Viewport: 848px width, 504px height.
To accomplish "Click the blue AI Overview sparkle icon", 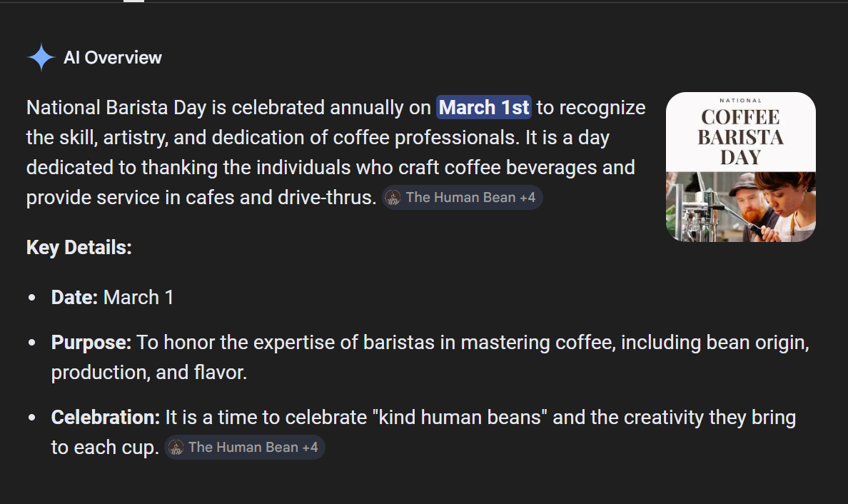I will click(x=41, y=57).
